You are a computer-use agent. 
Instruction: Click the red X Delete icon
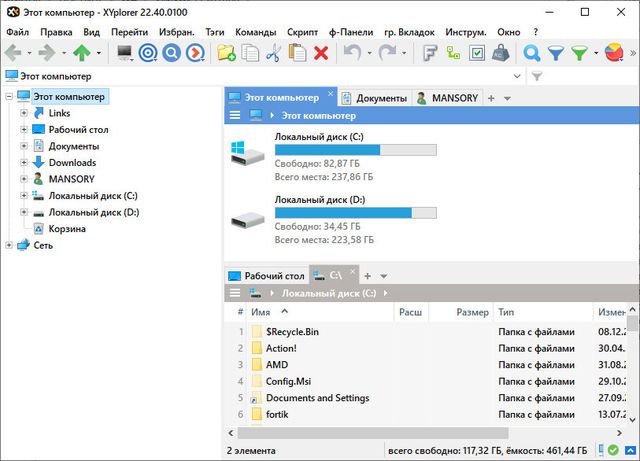point(322,53)
